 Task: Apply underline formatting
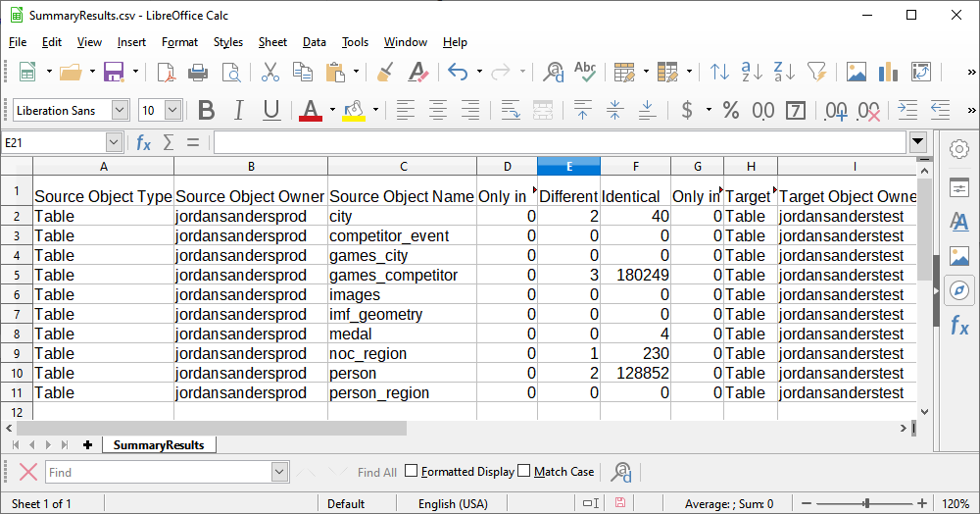tap(271, 111)
